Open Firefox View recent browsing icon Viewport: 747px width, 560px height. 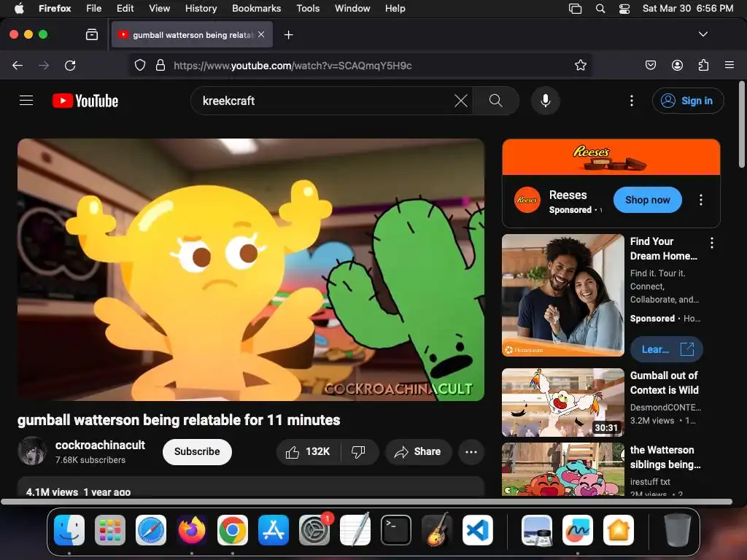(x=92, y=35)
